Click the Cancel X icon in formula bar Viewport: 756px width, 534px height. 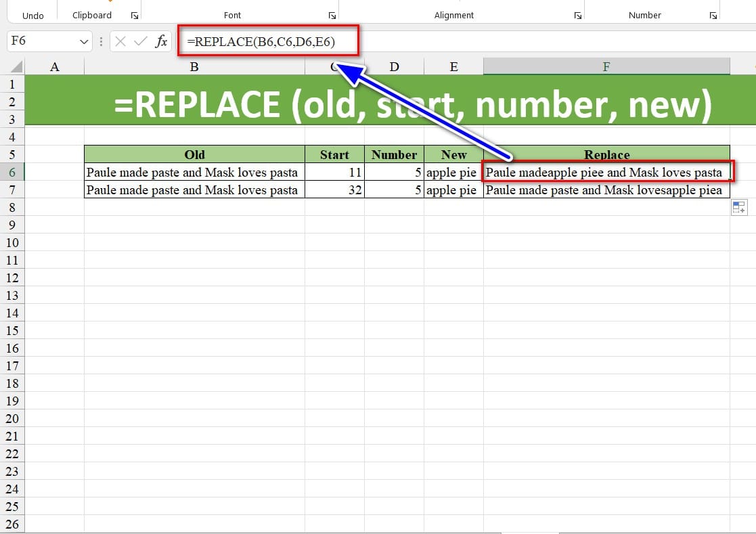[x=120, y=42]
